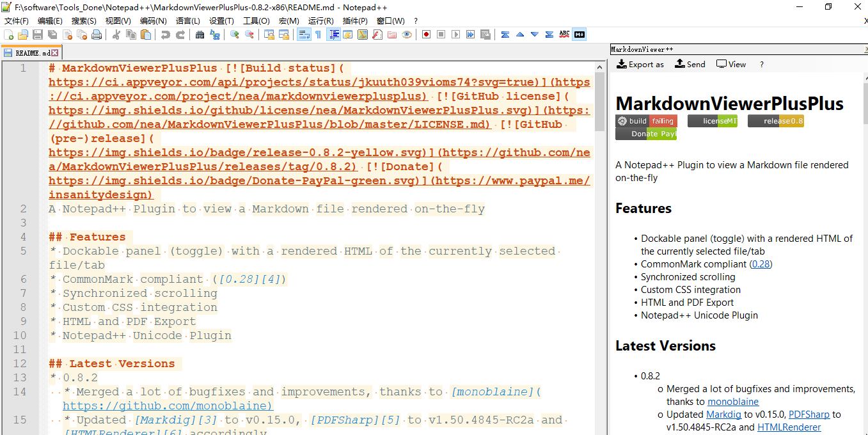
Task: Open the PDFSharp link in preview
Action: point(809,415)
